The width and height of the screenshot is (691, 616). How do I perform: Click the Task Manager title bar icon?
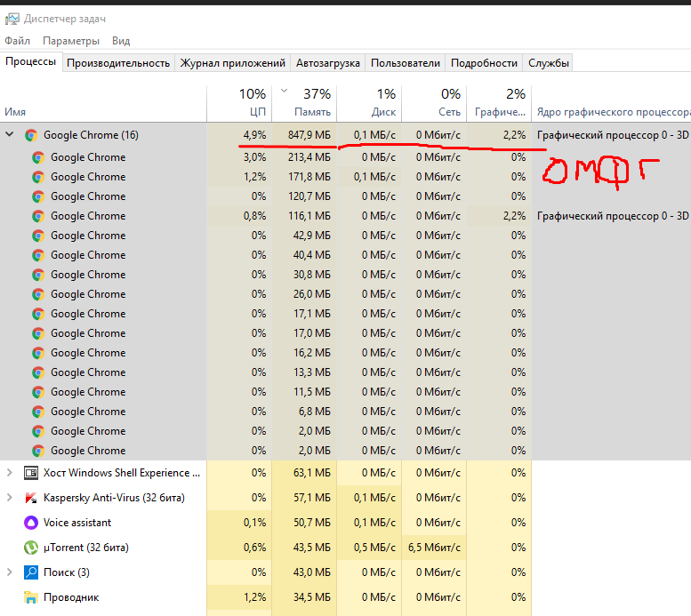[x=12, y=19]
